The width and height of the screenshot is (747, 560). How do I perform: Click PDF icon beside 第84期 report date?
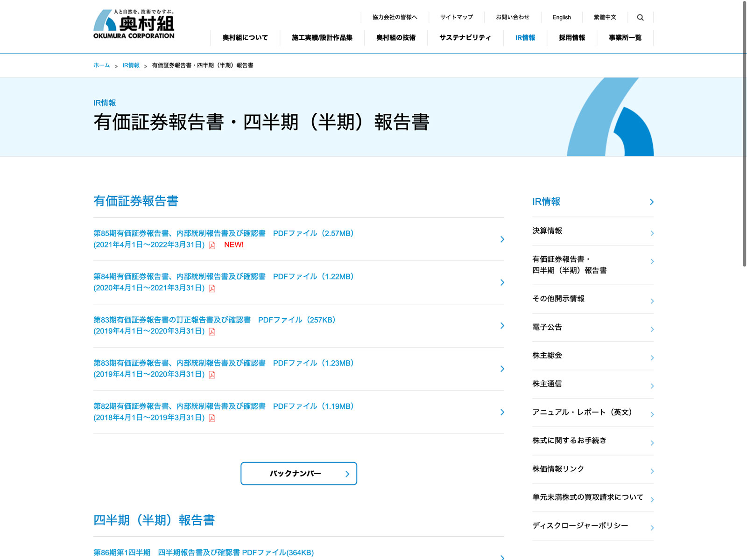(x=212, y=288)
